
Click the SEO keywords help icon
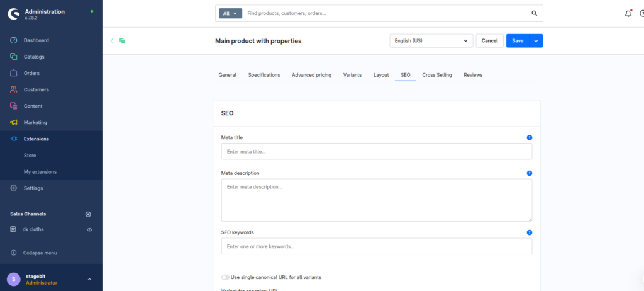(x=530, y=232)
